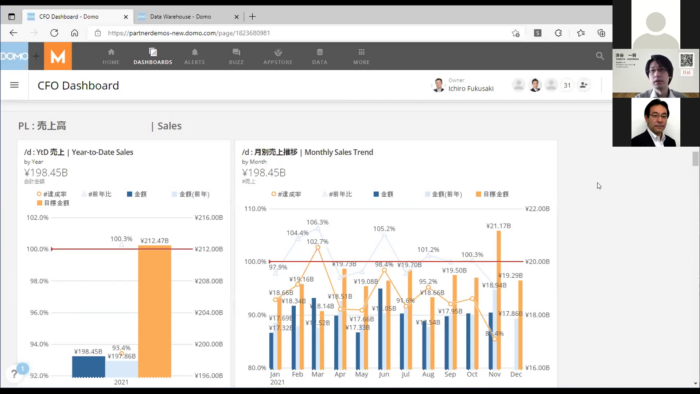Select the middle video participant thumbnail

[656, 73]
